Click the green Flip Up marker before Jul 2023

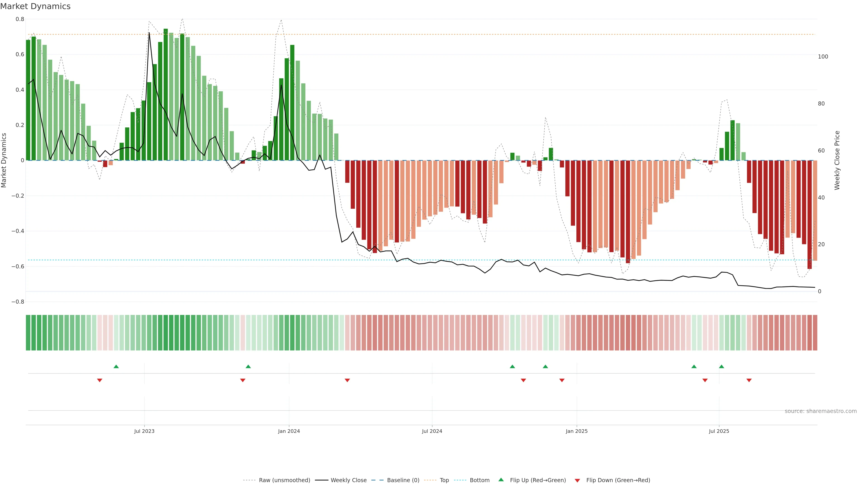(x=116, y=366)
